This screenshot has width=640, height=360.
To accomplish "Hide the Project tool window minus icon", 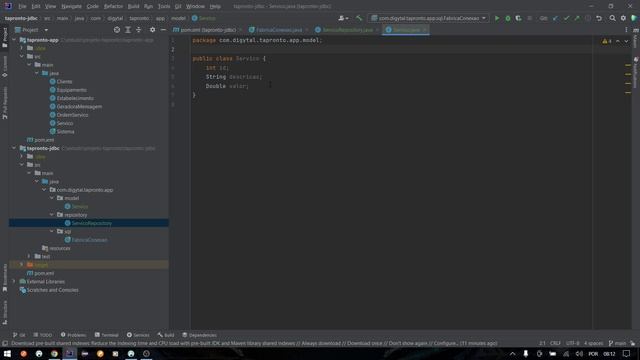I will tap(163, 30).
